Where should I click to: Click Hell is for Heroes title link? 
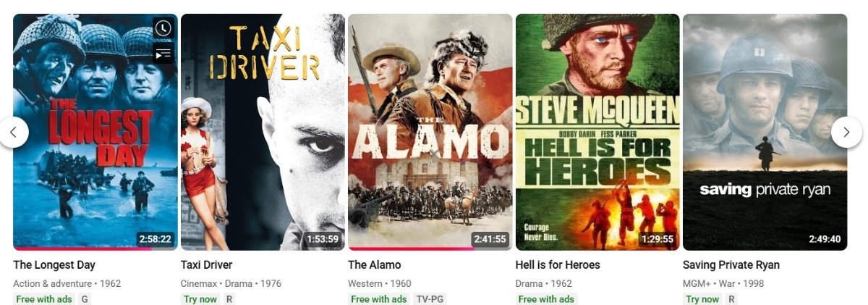[558, 265]
